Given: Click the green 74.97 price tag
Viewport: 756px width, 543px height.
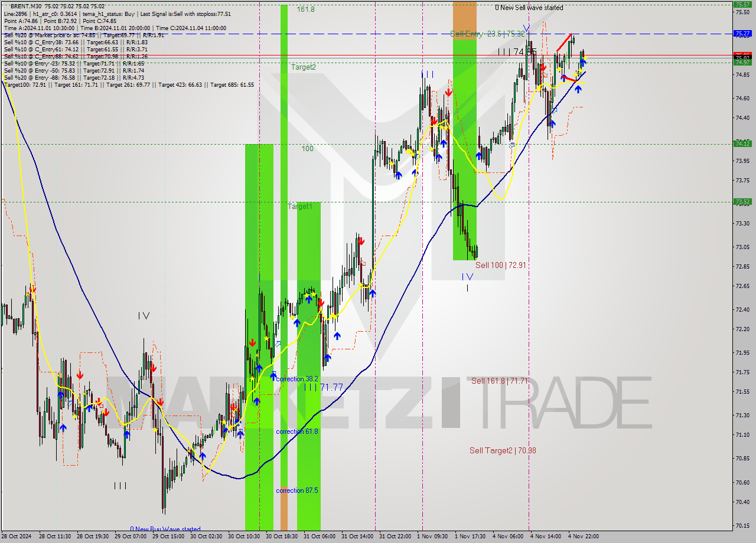Looking at the screenshot, I should [x=742, y=62].
